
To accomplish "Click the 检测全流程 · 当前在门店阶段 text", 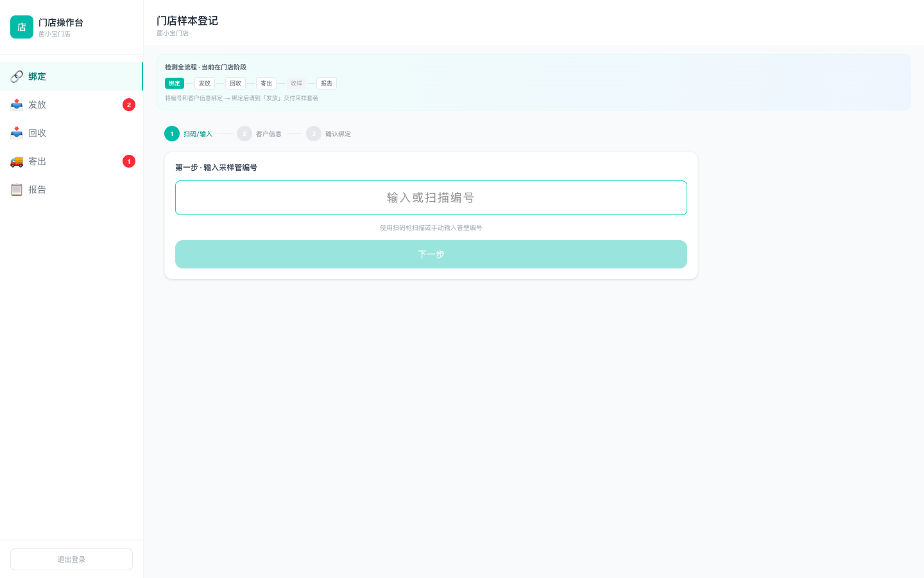I will 205,67.
